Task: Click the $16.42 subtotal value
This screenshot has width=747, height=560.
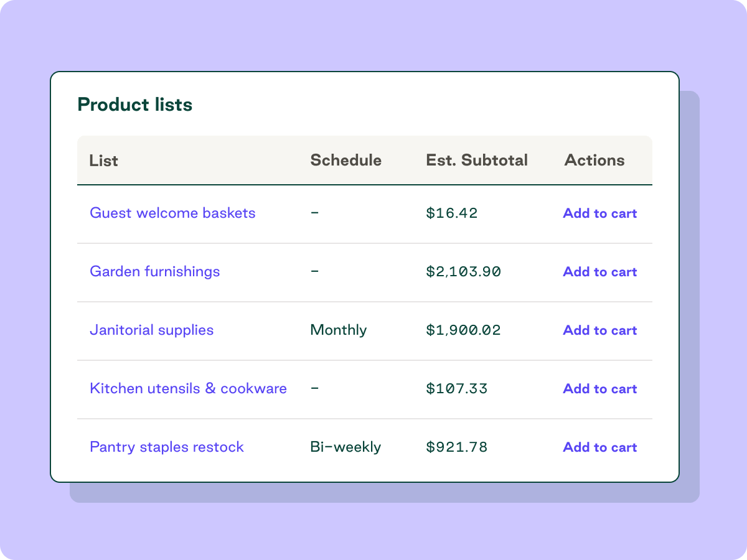Action: pos(451,213)
